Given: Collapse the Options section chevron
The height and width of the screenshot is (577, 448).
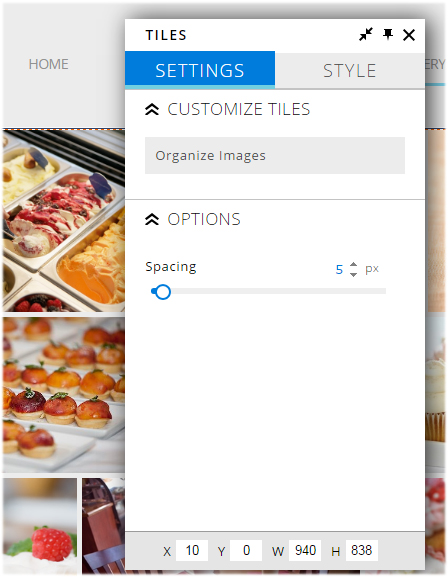Looking at the screenshot, I should (x=152, y=219).
